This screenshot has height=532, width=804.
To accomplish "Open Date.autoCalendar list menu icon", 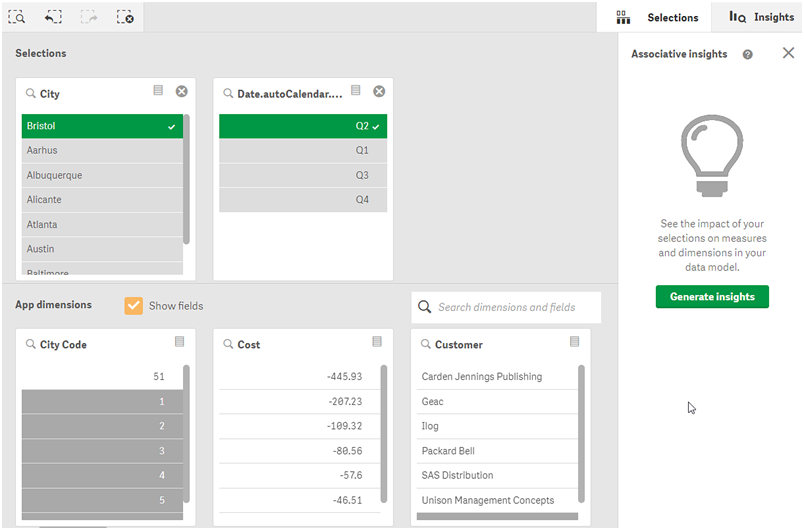I will pyautogui.click(x=356, y=91).
